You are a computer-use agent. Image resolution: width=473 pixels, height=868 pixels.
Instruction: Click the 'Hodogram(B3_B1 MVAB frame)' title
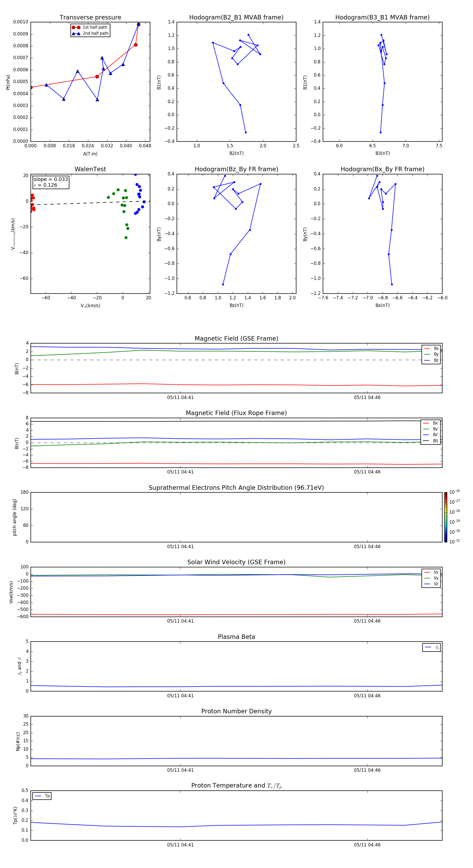(382, 18)
